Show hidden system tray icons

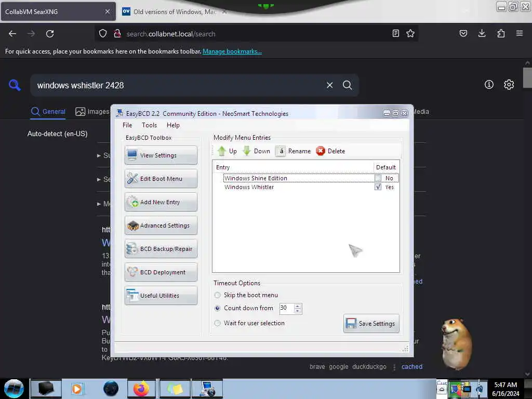[x=442, y=390]
